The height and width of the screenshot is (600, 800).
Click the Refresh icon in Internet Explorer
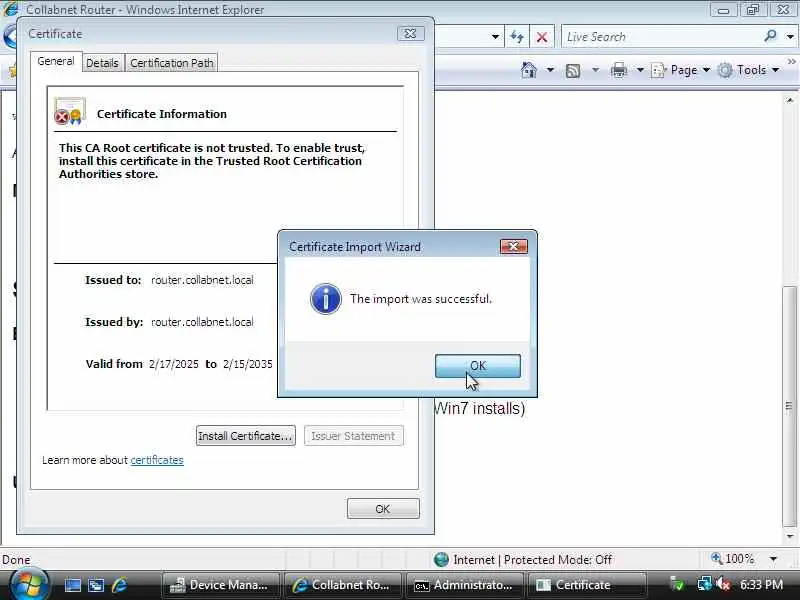point(517,37)
